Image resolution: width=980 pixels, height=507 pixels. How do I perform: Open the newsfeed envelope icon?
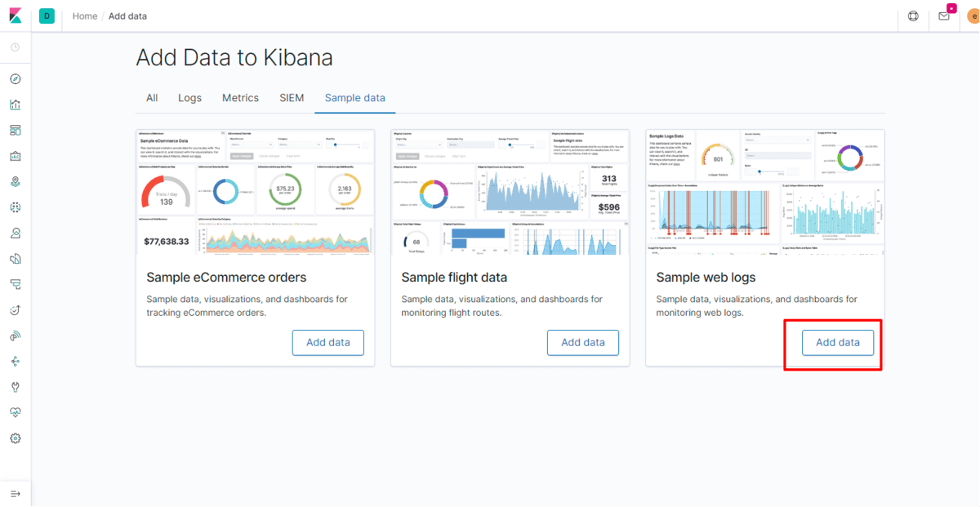click(x=943, y=16)
